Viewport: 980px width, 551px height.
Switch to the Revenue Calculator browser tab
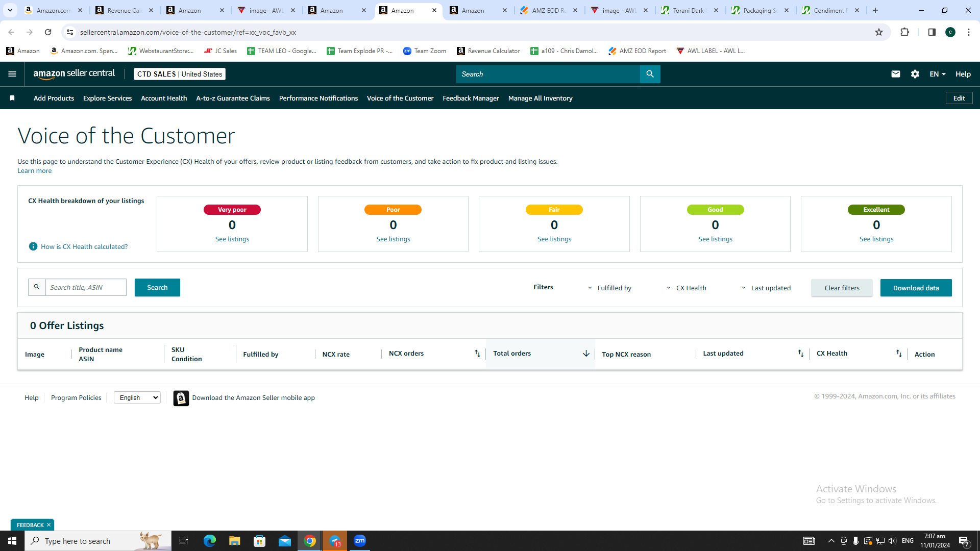click(124, 10)
